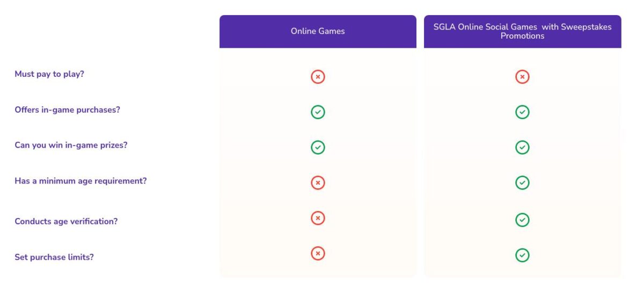Viewport: 644px width, 292px height.
Task: Click green check for SGLA in-game purchases
Action: [x=522, y=112]
